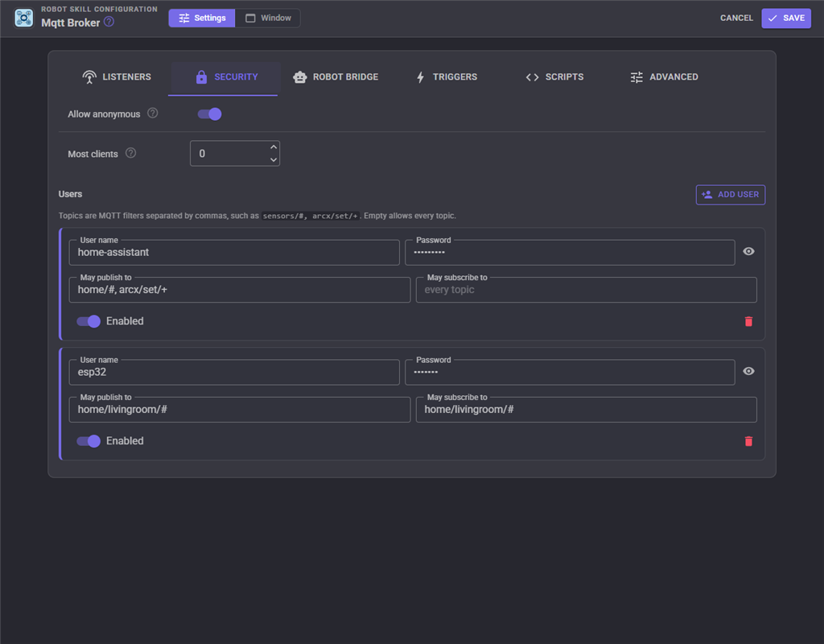
Task: Disable the home-assistant user Enabled switch
Action: click(89, 321)
